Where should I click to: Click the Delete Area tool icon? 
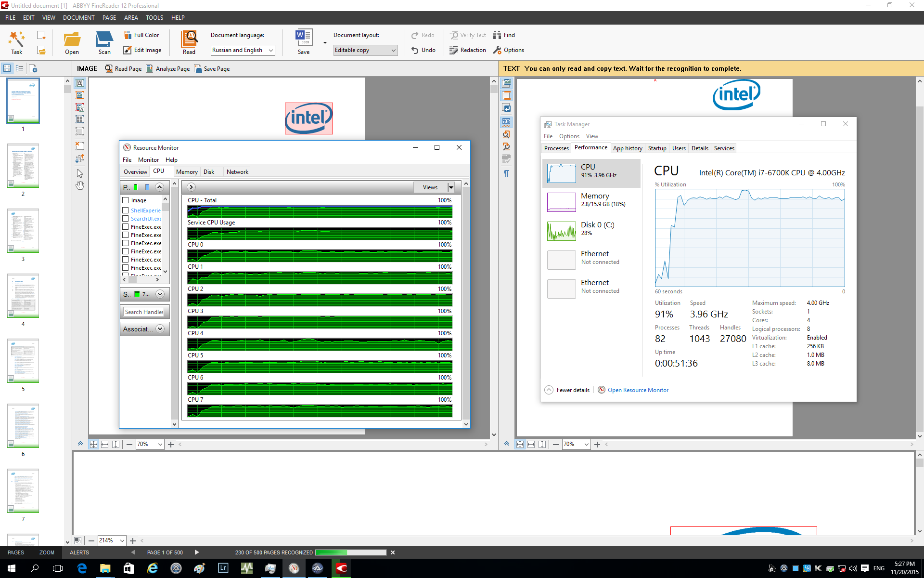[x=80, y=145]
